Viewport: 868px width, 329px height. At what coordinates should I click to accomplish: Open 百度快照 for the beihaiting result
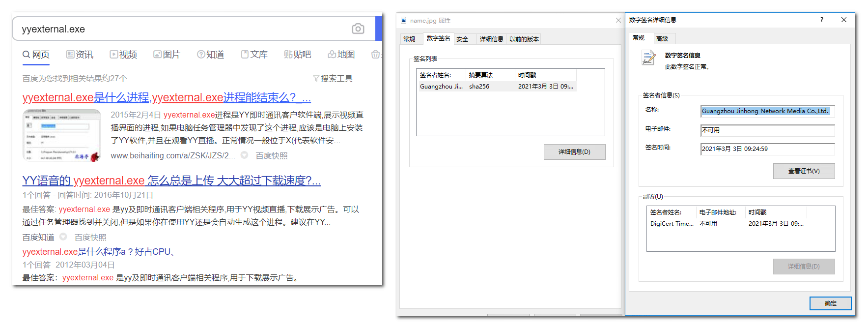coord(272,155)
